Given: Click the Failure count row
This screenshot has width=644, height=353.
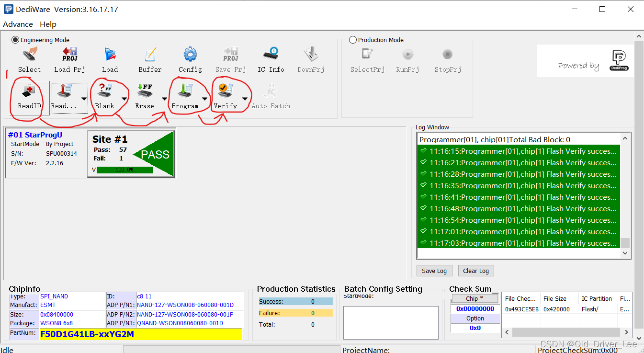Looking at the screenshot, I should pos(296,313).
